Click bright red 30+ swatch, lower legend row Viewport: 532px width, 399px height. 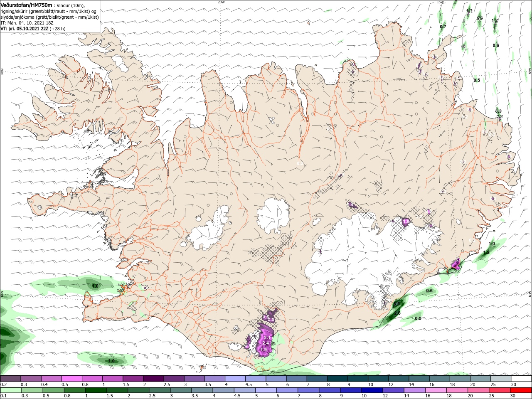pos(521,390)
